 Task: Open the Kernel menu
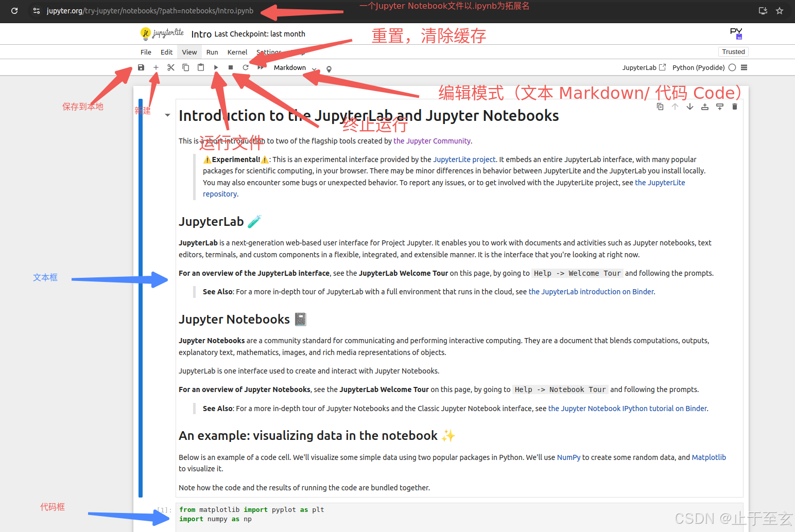[237, 51]
